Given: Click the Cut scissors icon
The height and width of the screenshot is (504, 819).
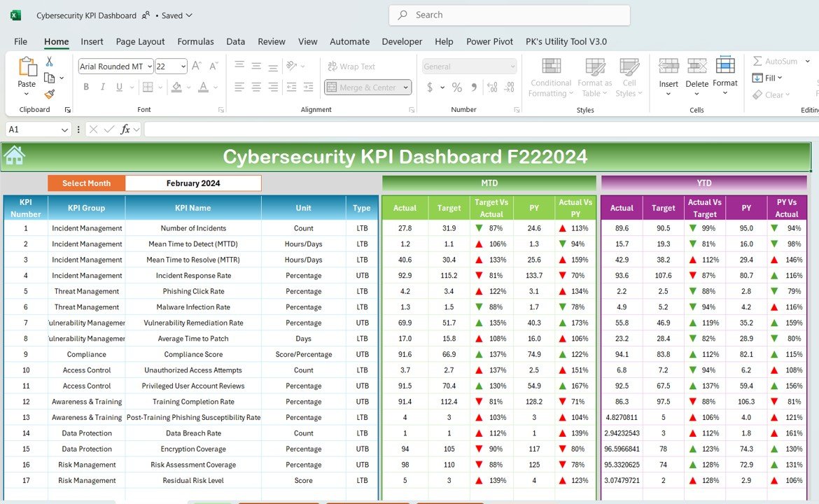Looking at the screenshot, I should pyautogui.click(x=50, y=62).
